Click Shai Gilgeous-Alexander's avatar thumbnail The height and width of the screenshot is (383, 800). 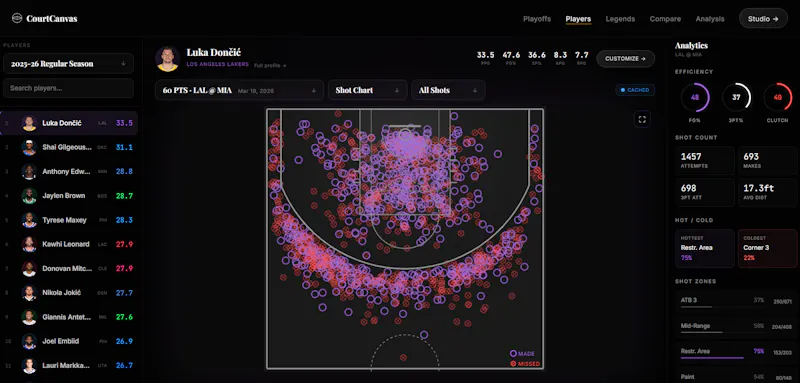tap(29, 147)
